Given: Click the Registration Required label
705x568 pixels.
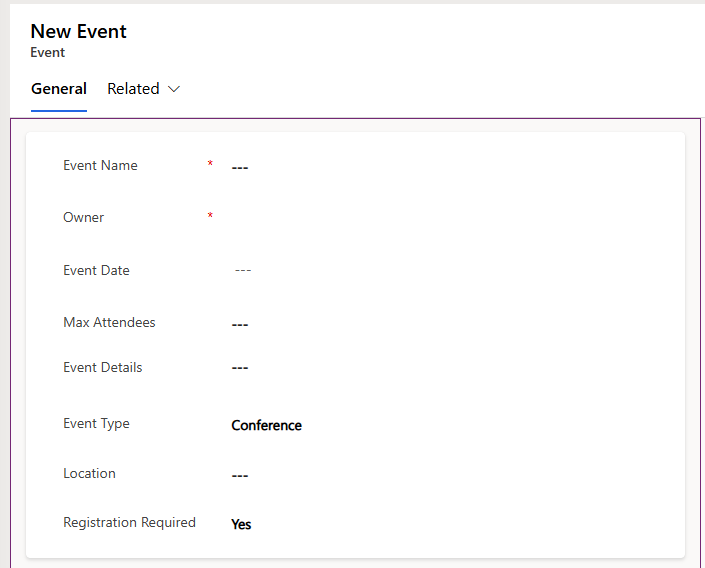Looking at the screenshot, I should [129, 523].
